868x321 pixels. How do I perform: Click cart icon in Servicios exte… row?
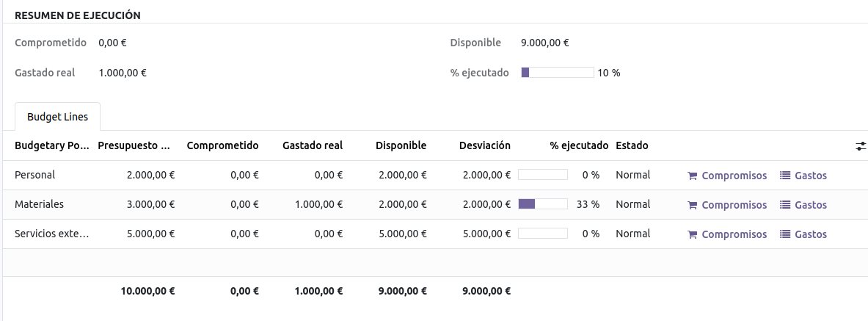(692, 234)
